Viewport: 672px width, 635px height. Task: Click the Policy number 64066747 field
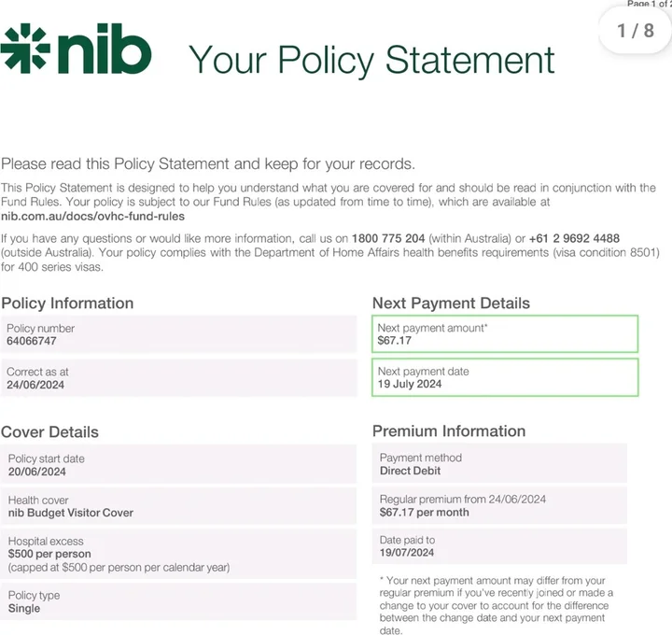click(x=178, y=334)
